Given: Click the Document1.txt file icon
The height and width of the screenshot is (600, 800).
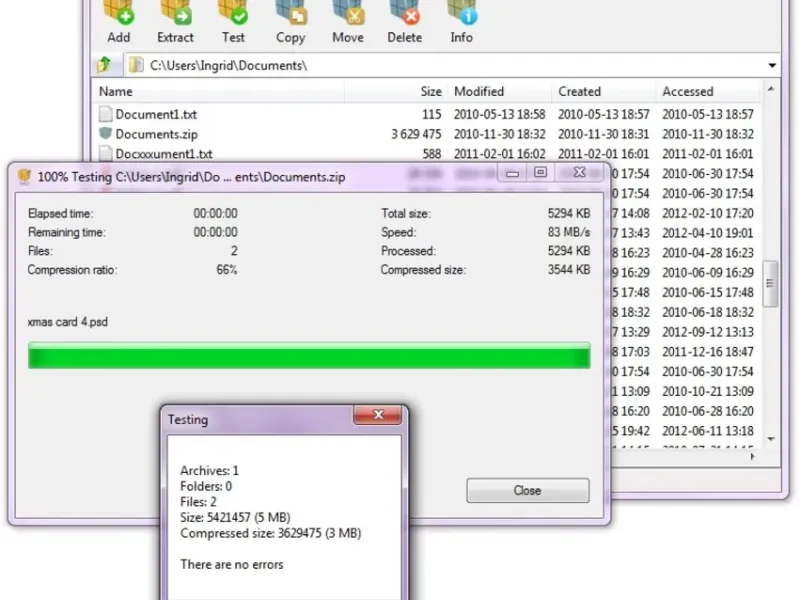Looking at the screenshot, I should (x=105, y=114).
